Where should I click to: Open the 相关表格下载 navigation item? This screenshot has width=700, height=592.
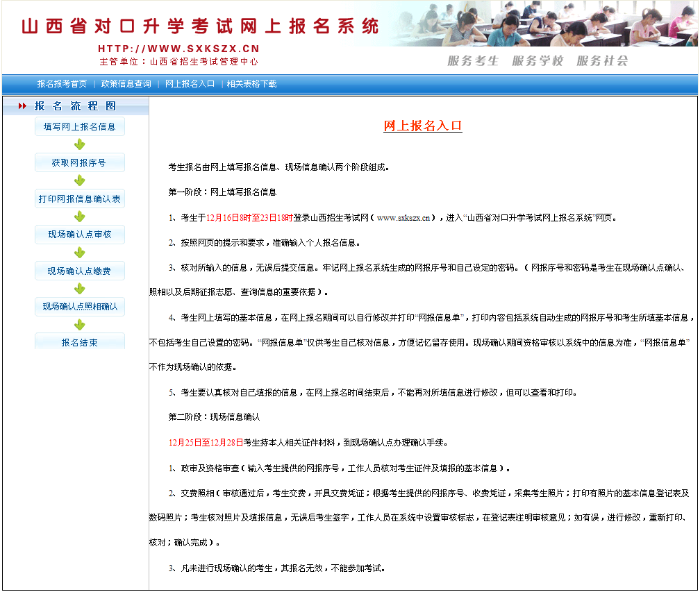(251, 84)
